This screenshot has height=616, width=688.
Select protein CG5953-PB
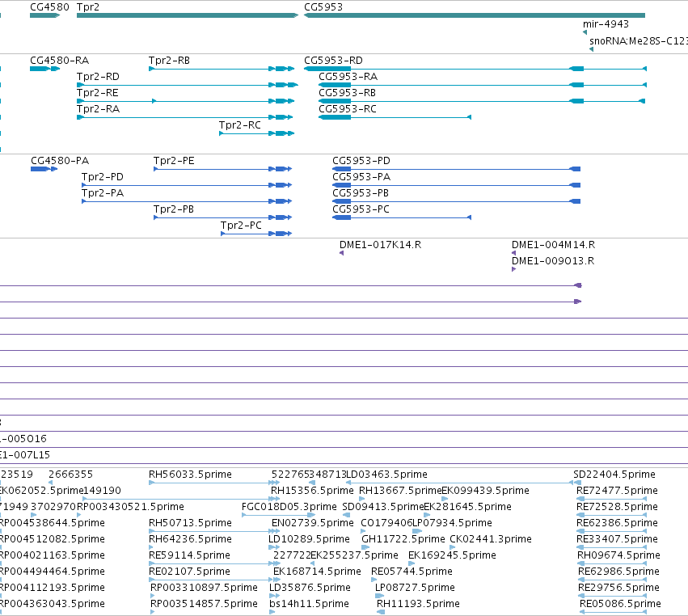point(456,201)
